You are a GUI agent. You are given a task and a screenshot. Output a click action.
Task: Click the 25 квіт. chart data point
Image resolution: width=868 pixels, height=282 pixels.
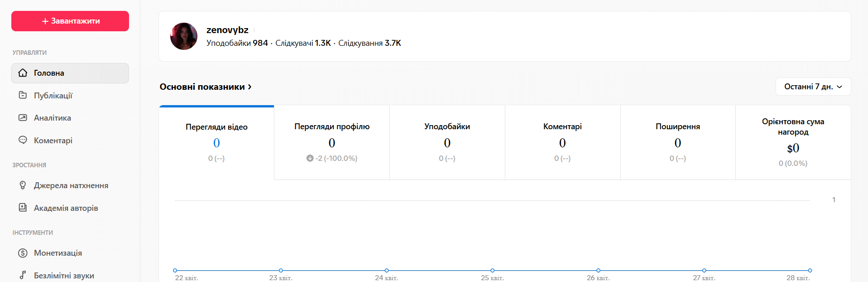[492, 271]
